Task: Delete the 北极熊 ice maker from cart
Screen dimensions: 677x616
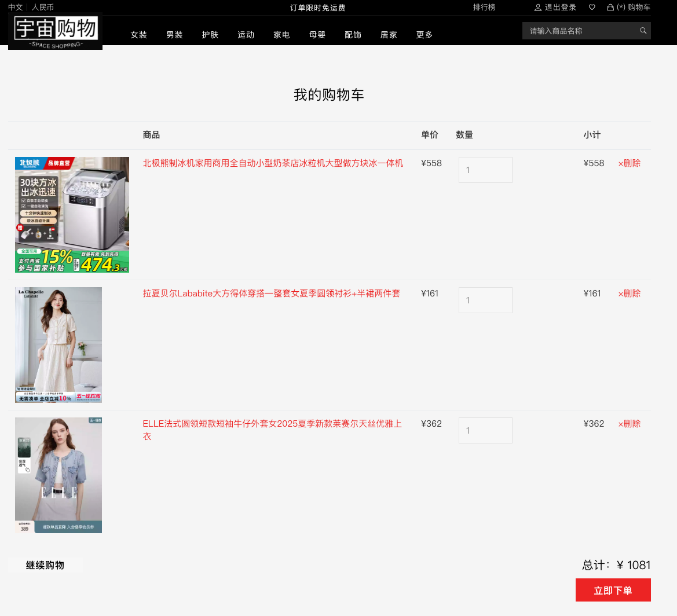Action: 630,163
